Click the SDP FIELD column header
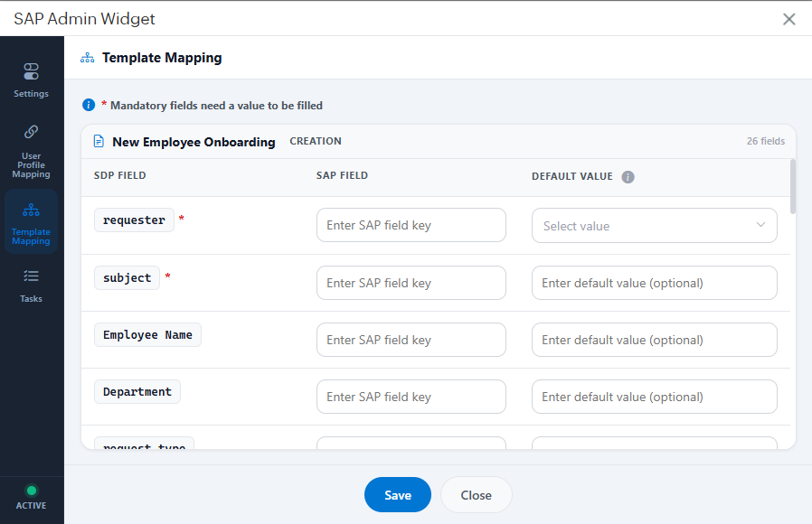 [x=119, y=175]
